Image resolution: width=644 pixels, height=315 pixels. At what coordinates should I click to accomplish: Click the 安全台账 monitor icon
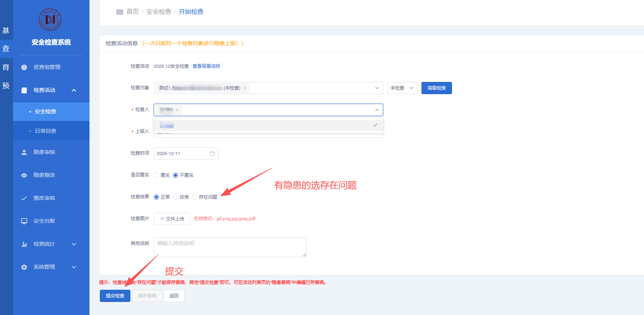(x=24, y=221)
